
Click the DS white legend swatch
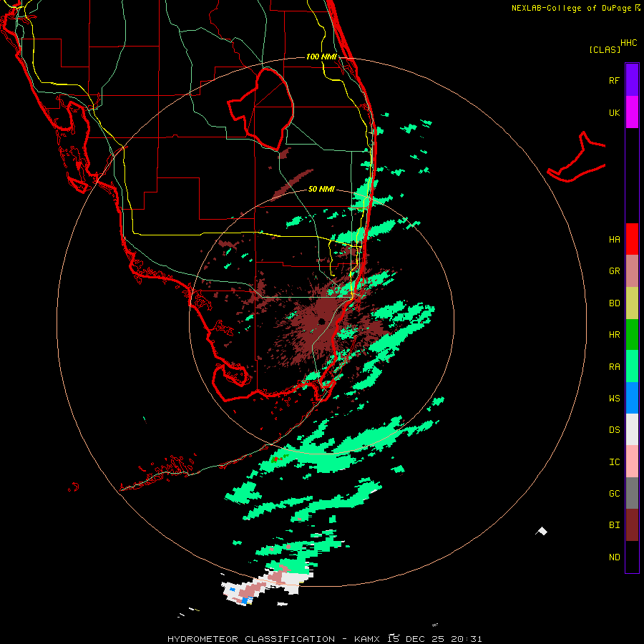(632, 429)
